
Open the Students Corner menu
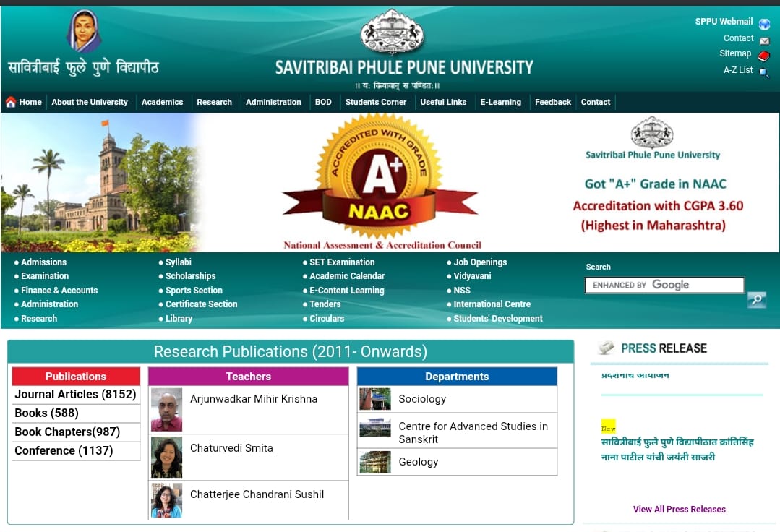point(376,103)
